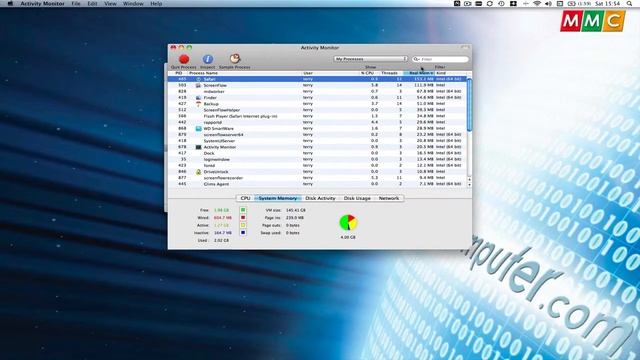
Task: Switch to the Disk Usage tab
Action: point(357,198)
